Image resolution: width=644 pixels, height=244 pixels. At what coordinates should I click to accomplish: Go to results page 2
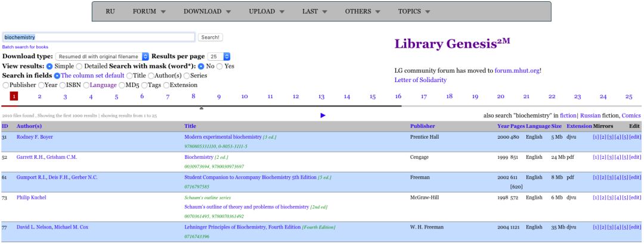coord(39,97)
